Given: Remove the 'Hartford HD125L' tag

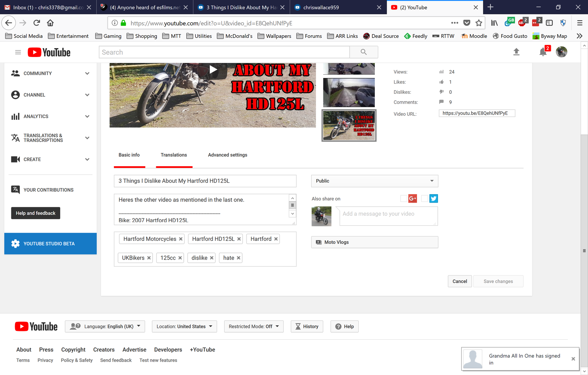Looking at the screenshot, I should point(239,239).
